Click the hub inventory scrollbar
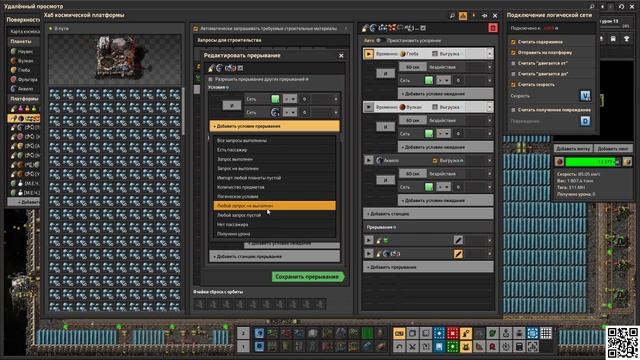Viewport: 640px width, 360px height. 183,111
